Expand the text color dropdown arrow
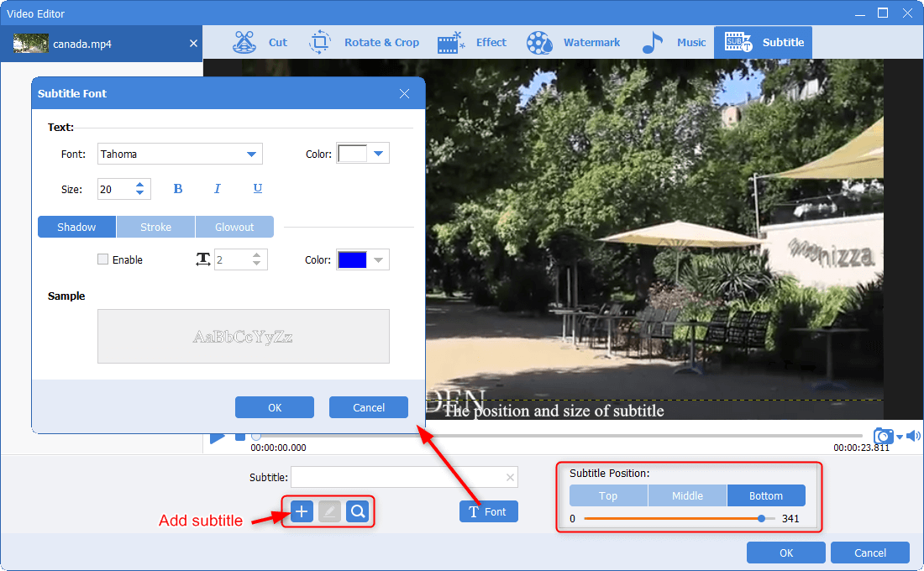Image resolution: width=924 pixels, height=571 pixels. (378, 153)
